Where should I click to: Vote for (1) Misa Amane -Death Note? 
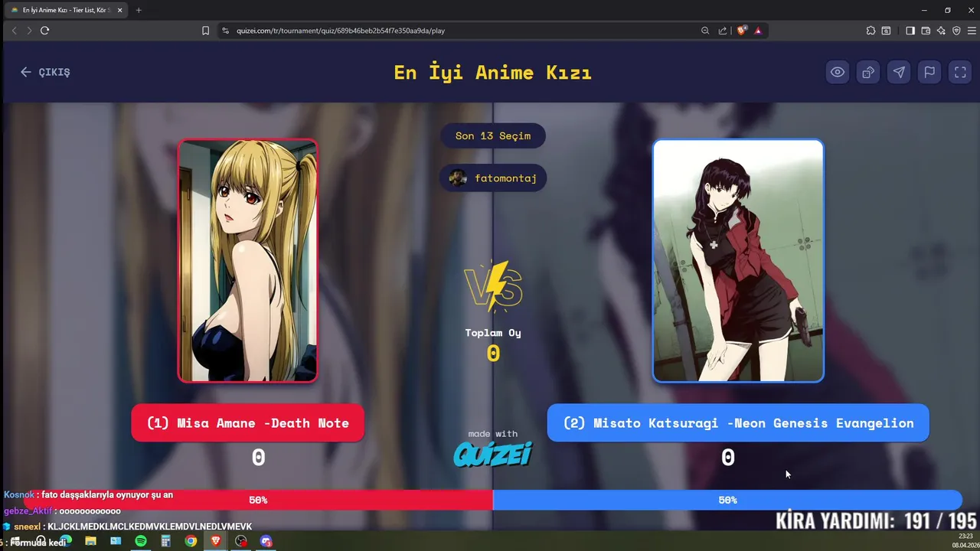pyautogui.click(x=247, y=422)
